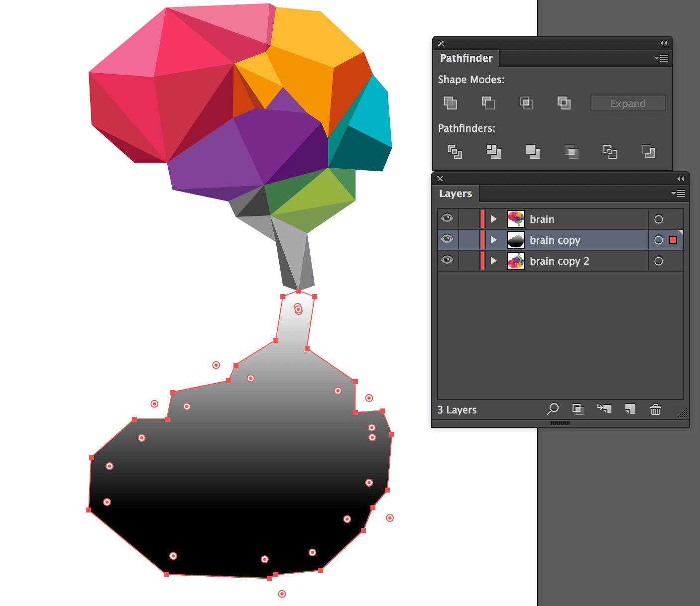The width and height of the screenshot is (700, 606).
Task: Select the Unite shape mode
Action: [x=451, y=103]
